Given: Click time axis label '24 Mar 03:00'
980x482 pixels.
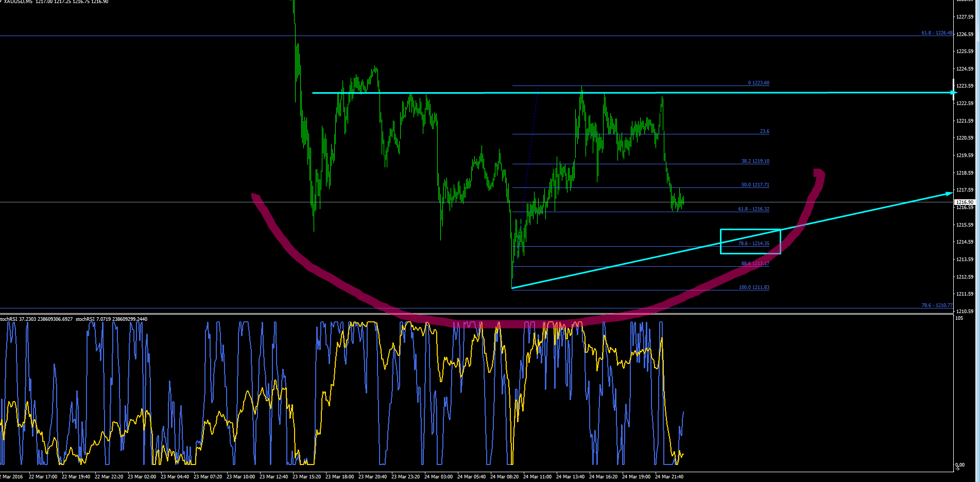Looking at the screenshot, I should (x=439, y=477).
